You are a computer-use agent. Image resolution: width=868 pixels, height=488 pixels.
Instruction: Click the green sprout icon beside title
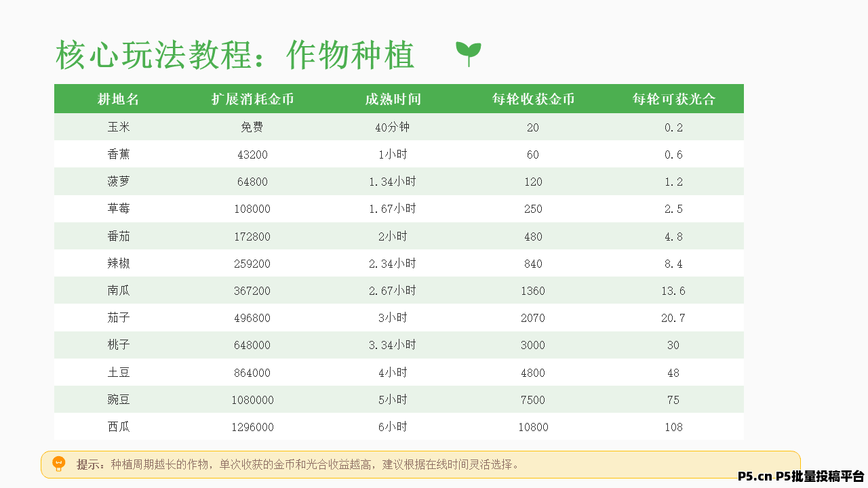coord(468,54)
